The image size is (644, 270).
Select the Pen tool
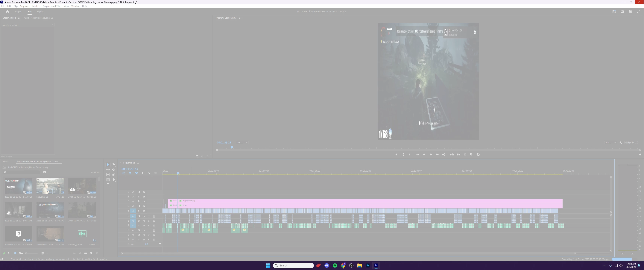click(113, 175)
